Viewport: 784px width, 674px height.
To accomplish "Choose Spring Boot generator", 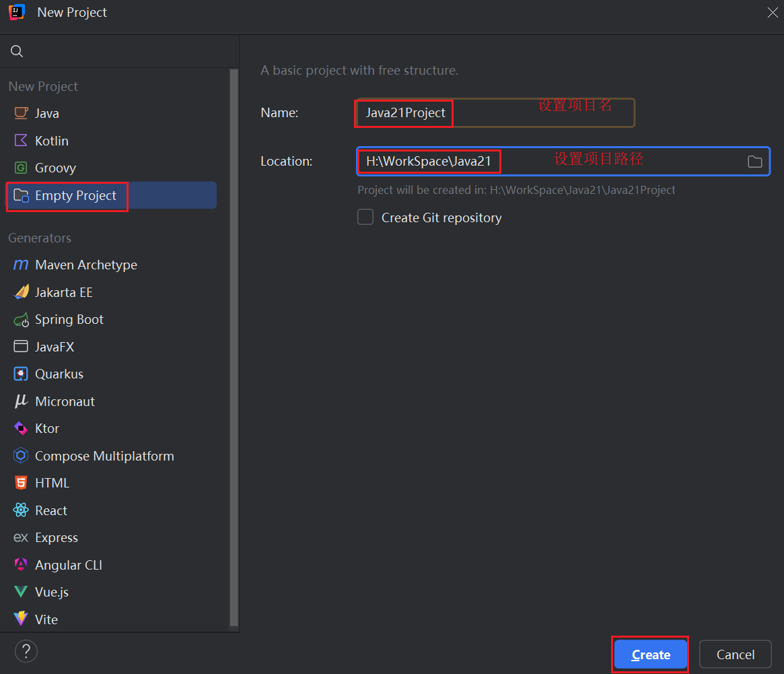I will point(111,319).
